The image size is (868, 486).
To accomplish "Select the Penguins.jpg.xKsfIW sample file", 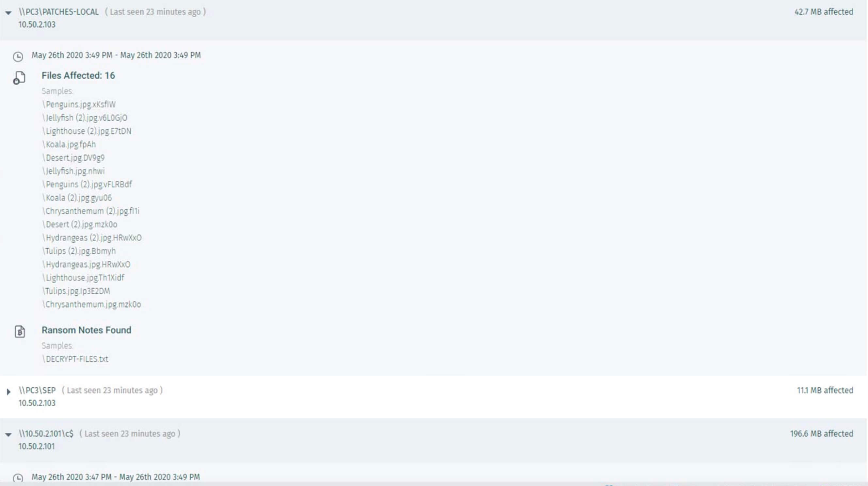I will (79, 105).
